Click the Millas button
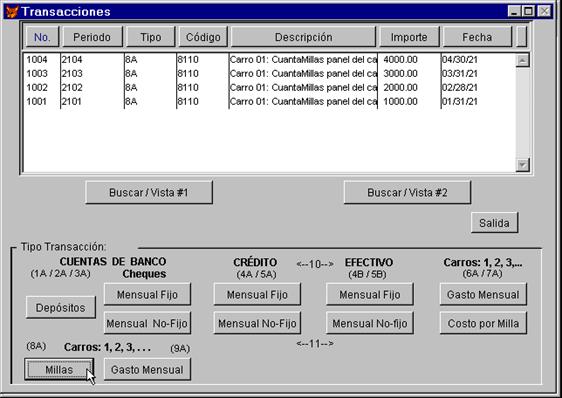The width and height of the screenshot is (562, 398). [59, 369]
